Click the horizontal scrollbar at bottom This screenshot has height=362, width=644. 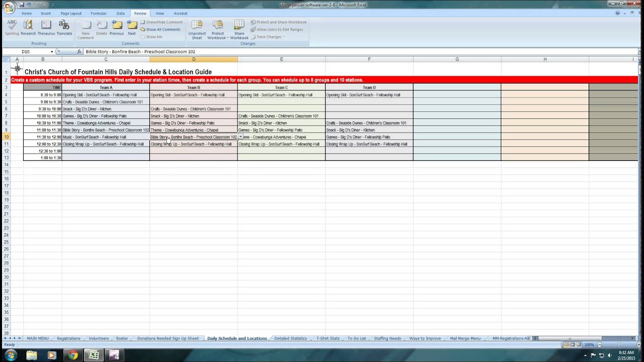(x=570, y=338)
